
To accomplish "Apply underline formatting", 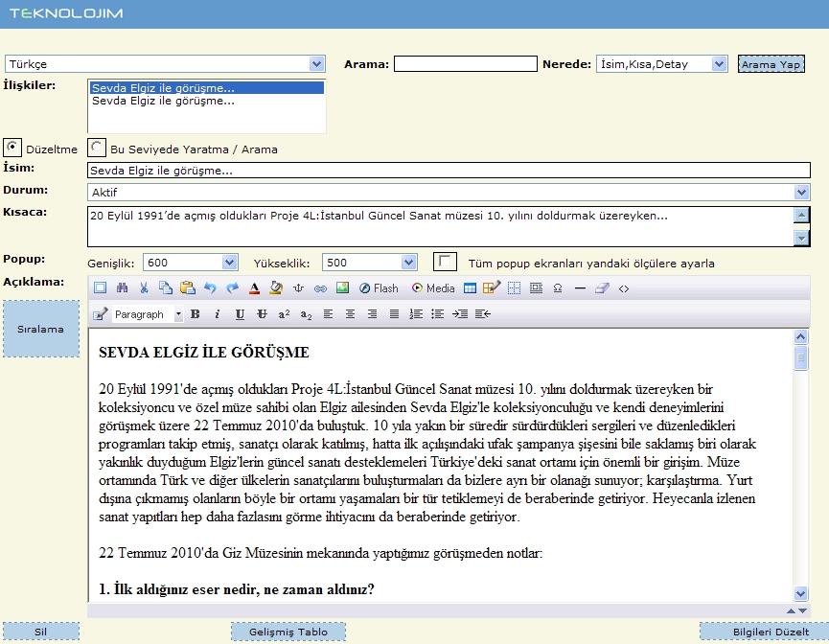I will (240, 314).
